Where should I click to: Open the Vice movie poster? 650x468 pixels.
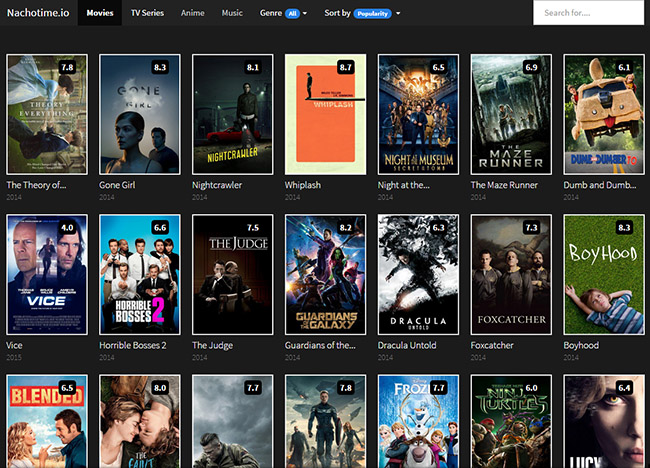point(47,274)
